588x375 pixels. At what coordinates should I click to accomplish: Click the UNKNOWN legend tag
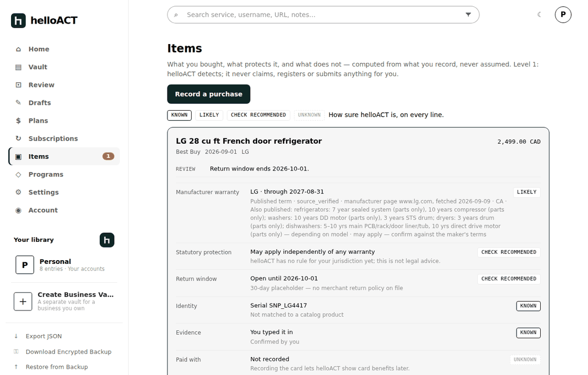click(x=309, y=115)
